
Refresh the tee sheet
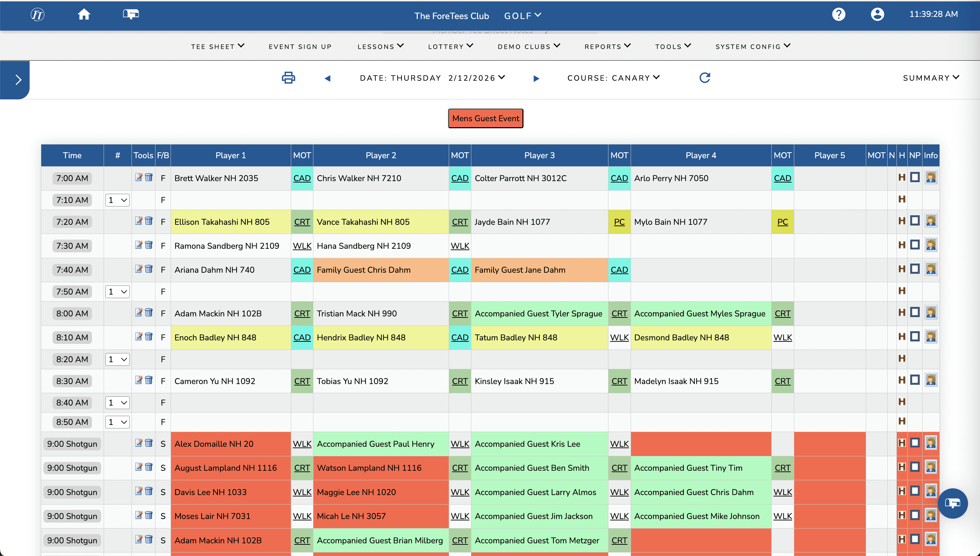pos(705,78)
